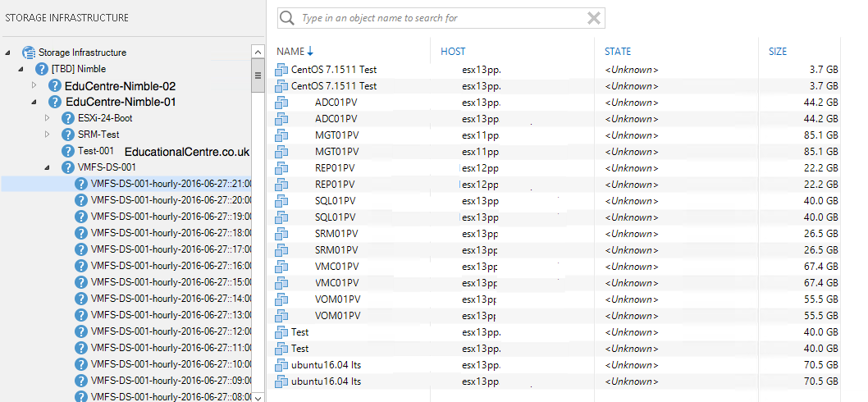Click the object name search input field
This screenshot has width=868, height=402.
point(441,18)
